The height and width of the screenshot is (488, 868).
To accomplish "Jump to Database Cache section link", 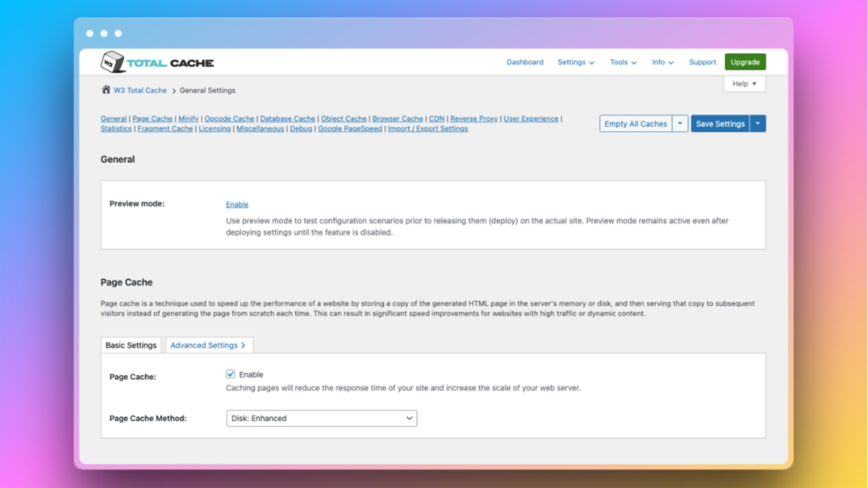I will pyautogui.click(x=287, y=119).
